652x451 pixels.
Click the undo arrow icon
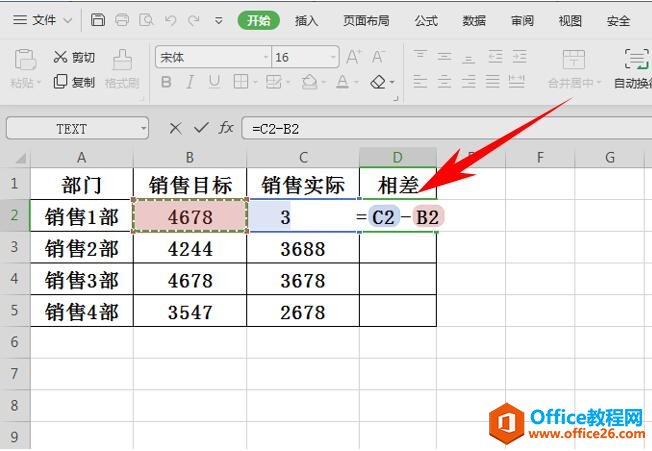171,20
